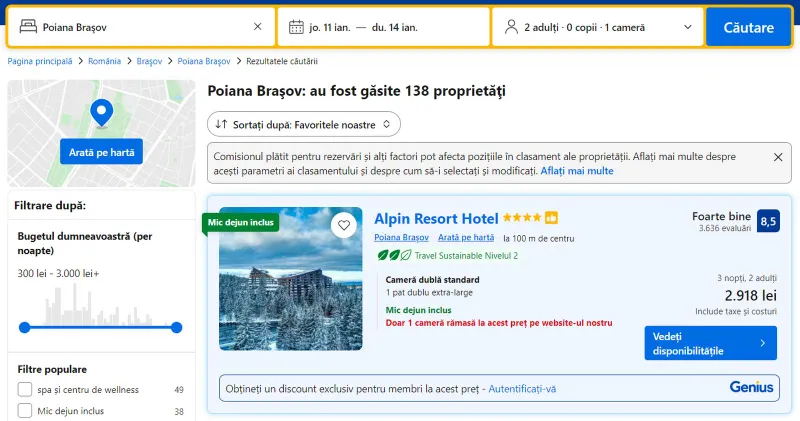Click Vedeți disponibilitățile button chevron
The width and height of the screenshot is (800, 421).
pos(763,343)
